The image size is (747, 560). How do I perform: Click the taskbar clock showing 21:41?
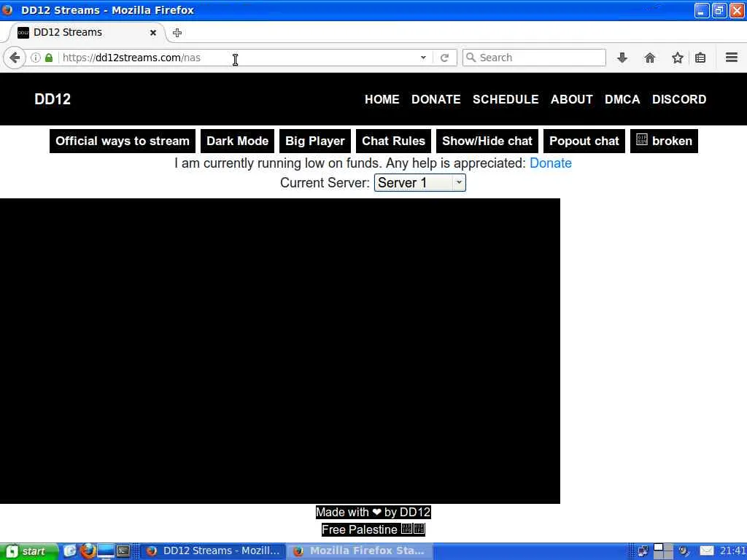click(732, 551)
